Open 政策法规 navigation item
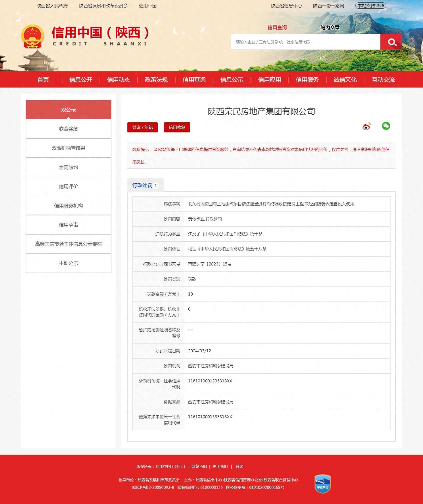This screenshot has height=504, width=423. click(156, 80)
